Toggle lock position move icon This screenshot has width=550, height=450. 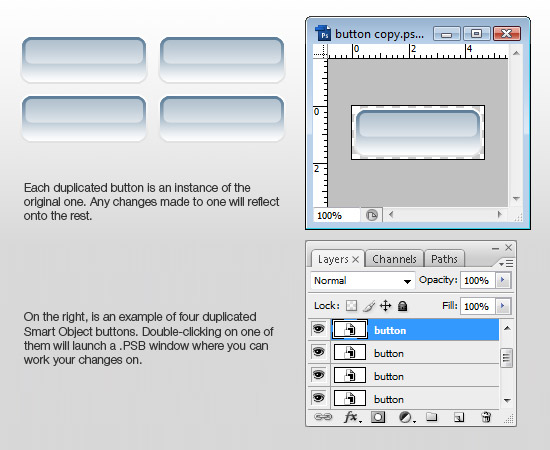(385, 305)
